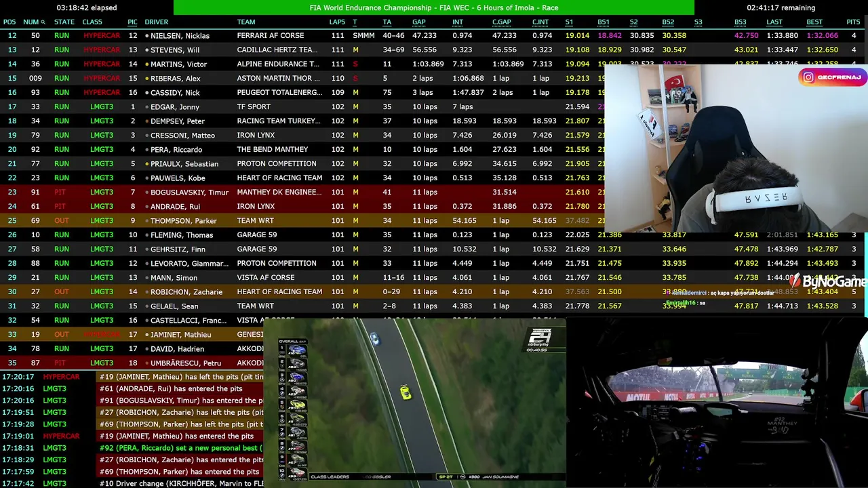868x488 pixels.
Task: Click the Nürburgring 24 logo in the aerial video
Action: click(x=540, y=339)
